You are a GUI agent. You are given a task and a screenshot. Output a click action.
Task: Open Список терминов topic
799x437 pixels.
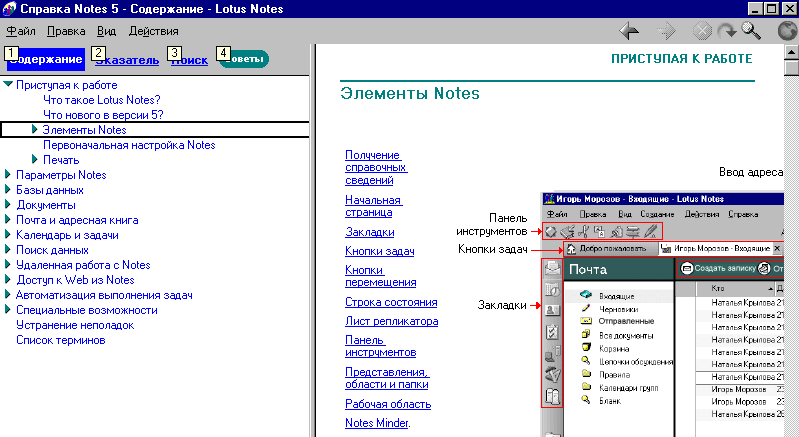tap(61, 340)
